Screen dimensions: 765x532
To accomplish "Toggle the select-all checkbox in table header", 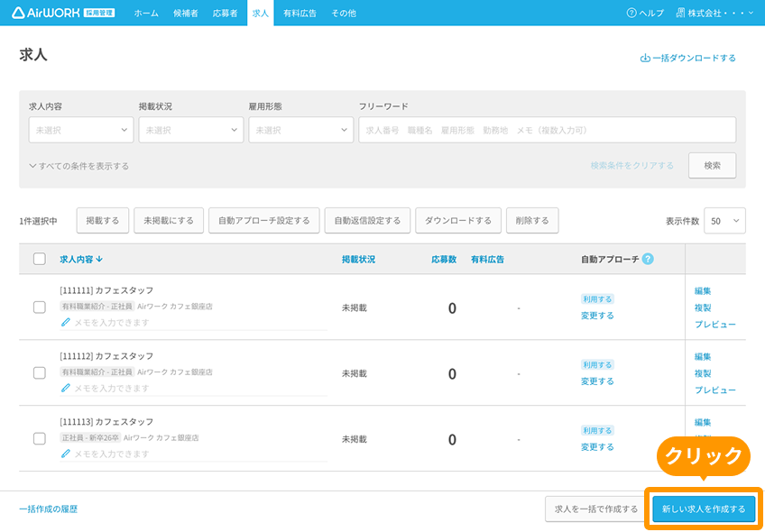I will [40, 259].
